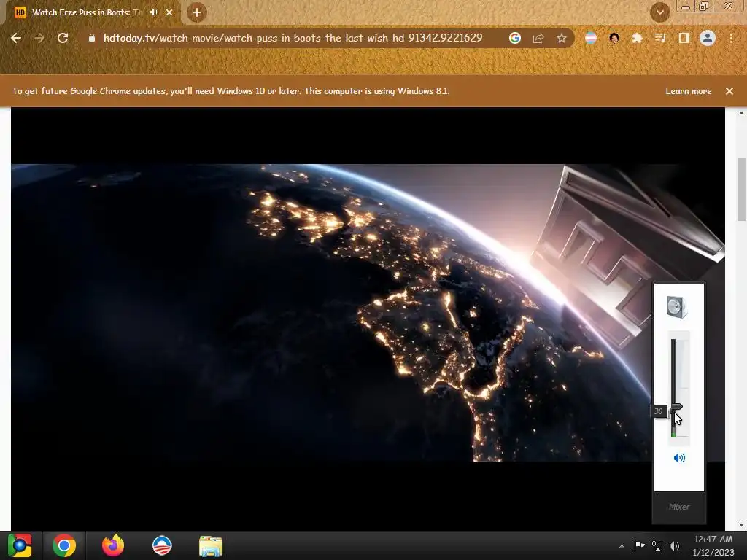The width and height of the screenshot is (747, 560).
Task: Open the speaker device icon in volume popup
Action: 677,307
